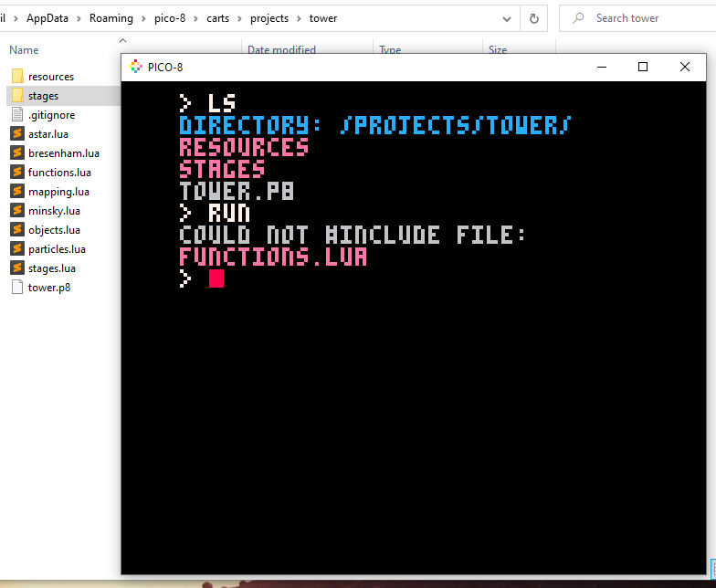This screenshot has width=716, height=588.
Task: Expand the chevron after carts breadcrumb
Action: click(x=239, y=18)
